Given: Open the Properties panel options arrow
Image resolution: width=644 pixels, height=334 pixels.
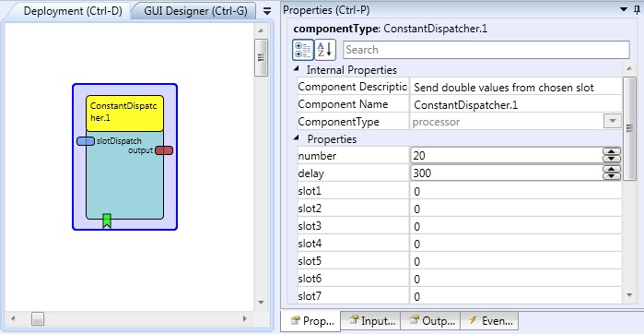Looking at the screenshot, I should tap(625, 10).
